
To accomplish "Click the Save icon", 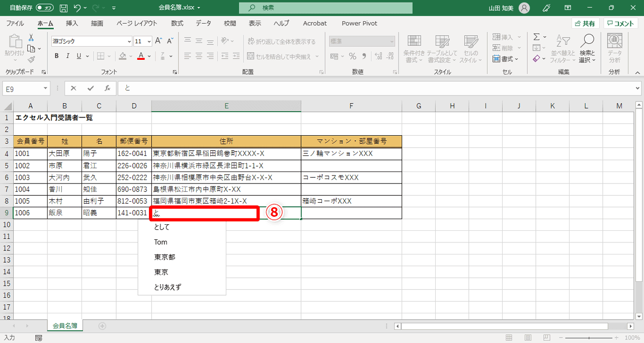I will 63,8.
